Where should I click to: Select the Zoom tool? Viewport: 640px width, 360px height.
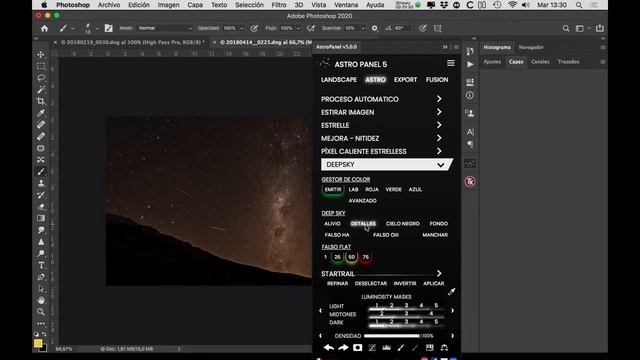41,312
